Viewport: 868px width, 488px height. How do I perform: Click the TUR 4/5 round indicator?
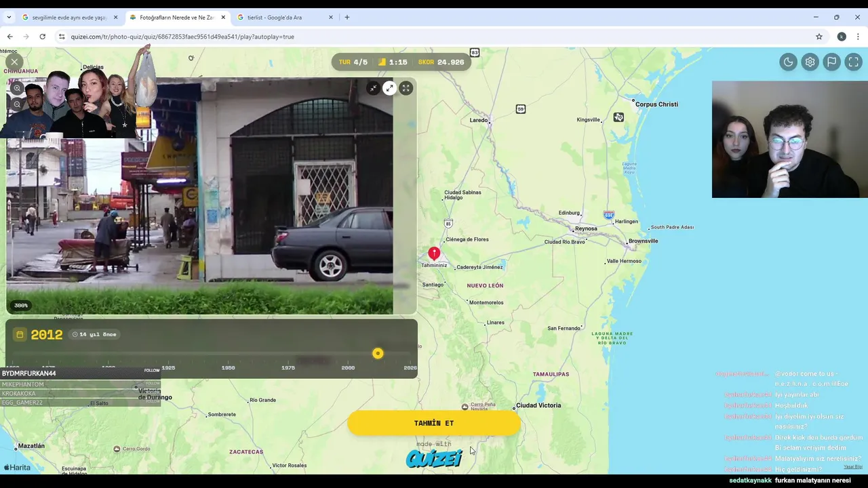[353, 62]
